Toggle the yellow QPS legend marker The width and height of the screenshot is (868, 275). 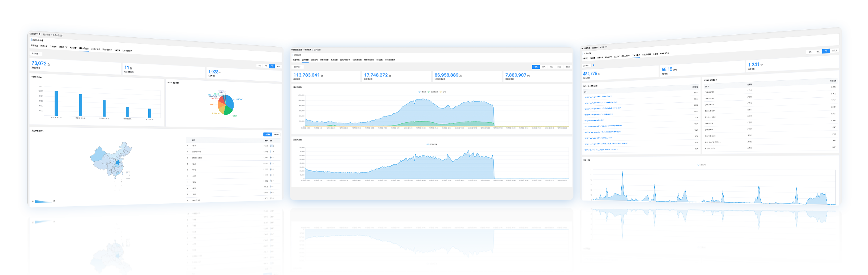click(x=441, y=92)
